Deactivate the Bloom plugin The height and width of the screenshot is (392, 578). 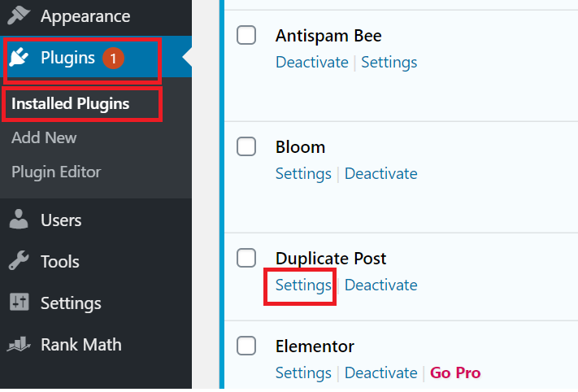380,174
